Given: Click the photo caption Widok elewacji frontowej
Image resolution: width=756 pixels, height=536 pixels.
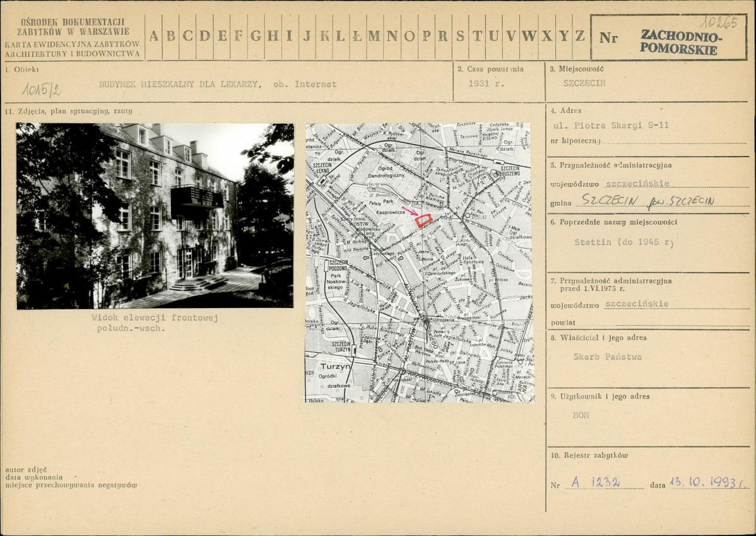Looking at the screenshot, I should (155, 318).
